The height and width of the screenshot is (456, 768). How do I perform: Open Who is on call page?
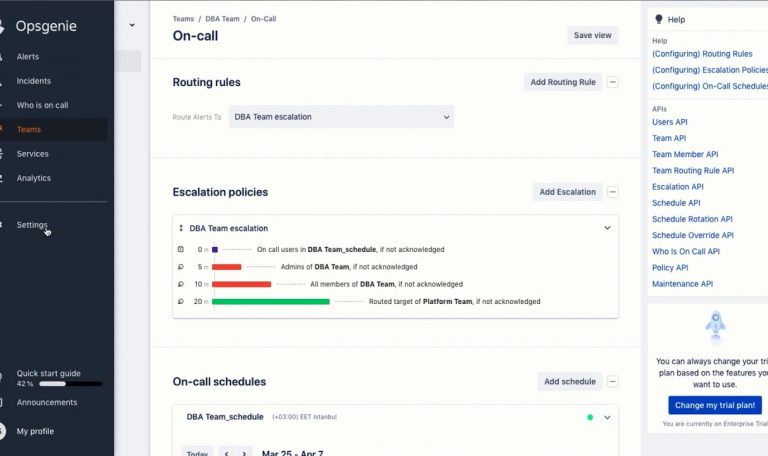coord(42,105)
